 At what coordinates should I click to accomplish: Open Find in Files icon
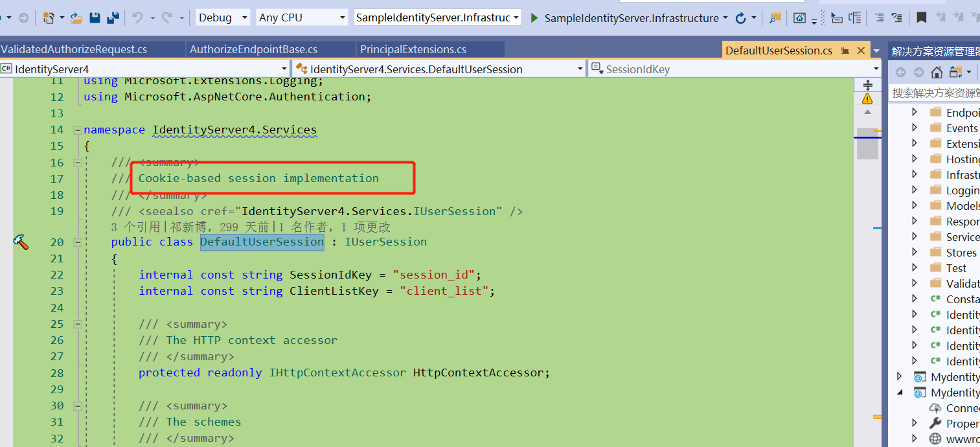point(775,17)
